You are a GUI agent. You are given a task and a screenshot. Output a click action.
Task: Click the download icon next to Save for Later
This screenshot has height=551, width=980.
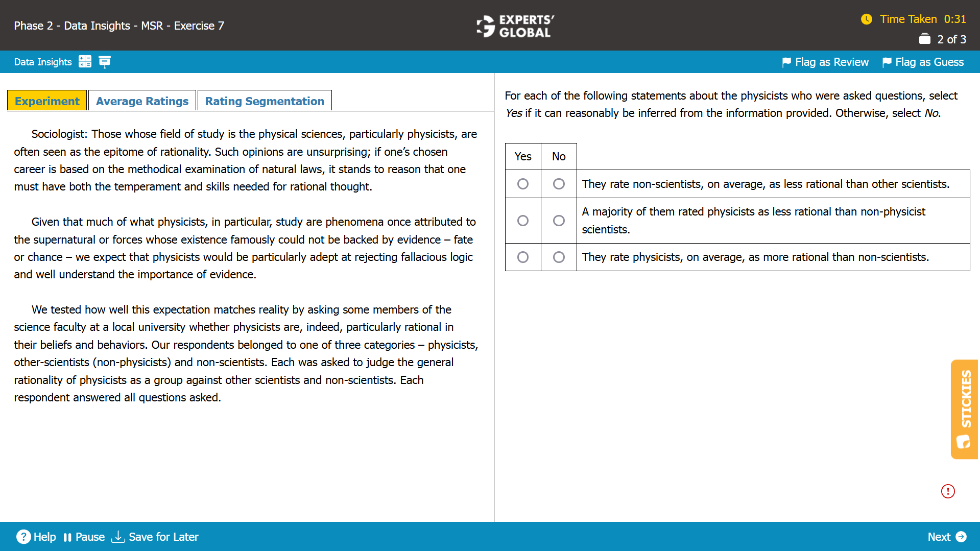[118, 537]
